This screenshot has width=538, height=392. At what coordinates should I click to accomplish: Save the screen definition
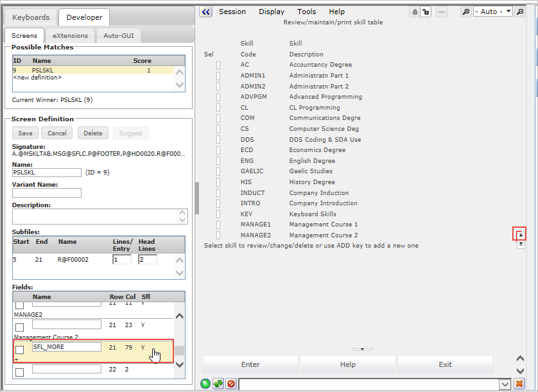[x=26, y=133]
